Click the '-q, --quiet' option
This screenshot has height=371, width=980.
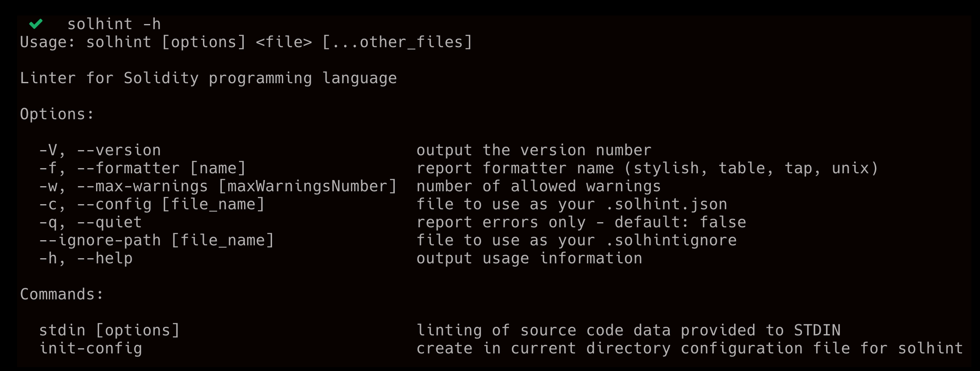click(x=91, y=223)
